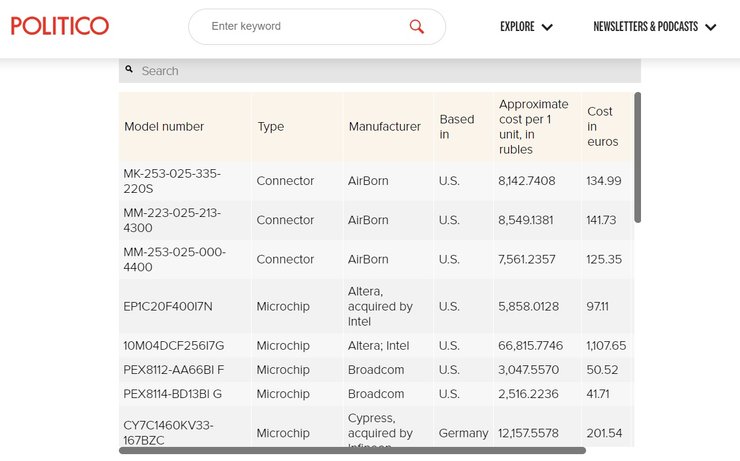
Task: Click the table's vertical scrollbar thumb
Action: [638, 157]
